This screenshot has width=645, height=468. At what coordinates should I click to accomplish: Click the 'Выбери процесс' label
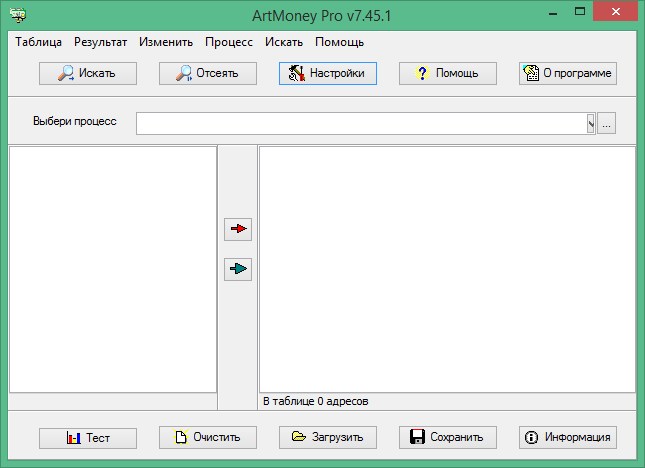coord(74,121)
